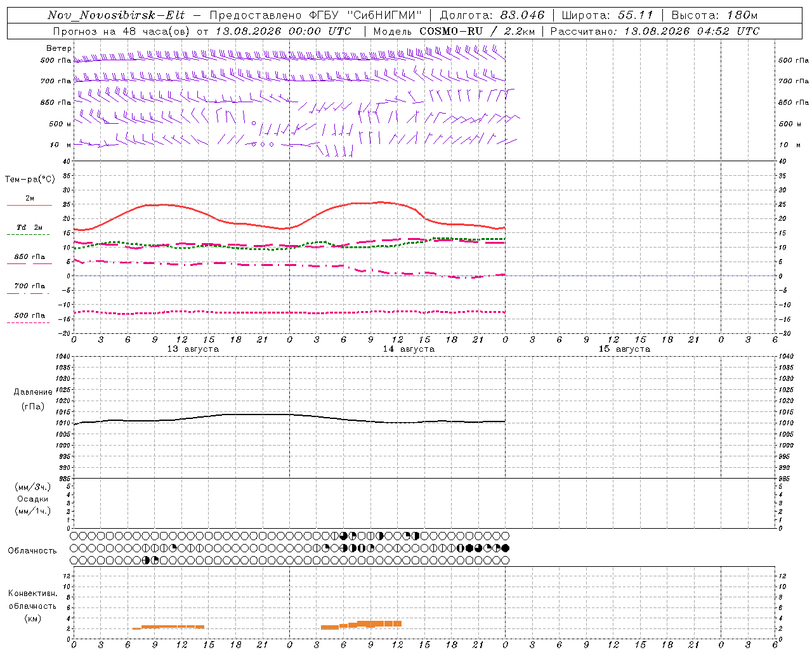Click the Давление (гПа) axis label
Screen dimensions: 812x650
32,399
